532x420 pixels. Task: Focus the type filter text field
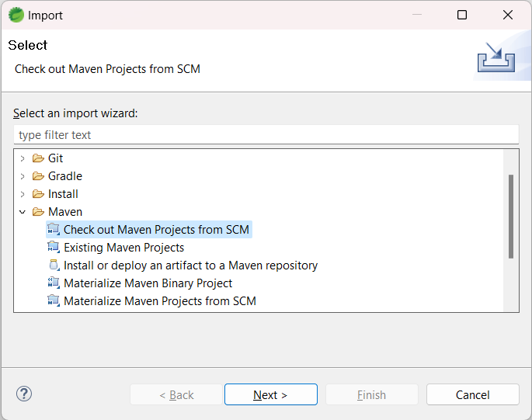(266, 135)
